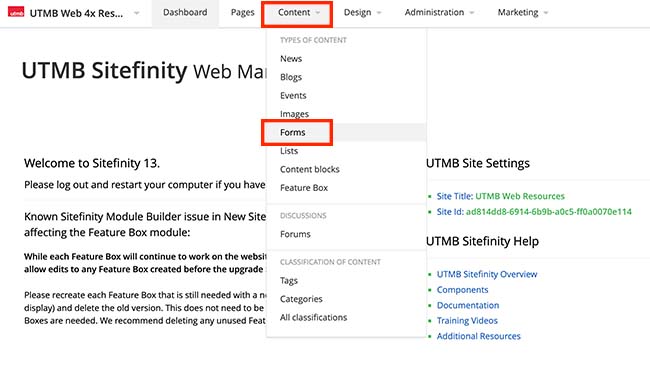Click the UTMB red logo icon
The width and height of the screenshot is (650, 389).
(16, 12)
